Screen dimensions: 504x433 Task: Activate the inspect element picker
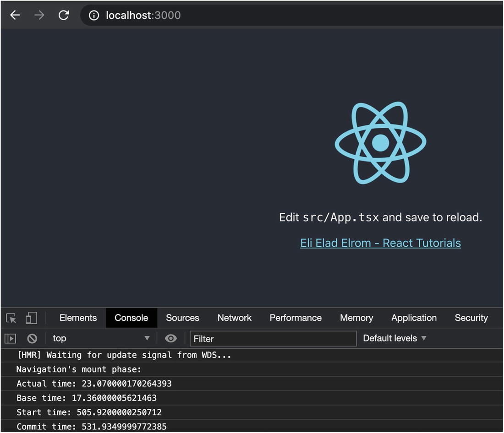click(x=11, y=318)
